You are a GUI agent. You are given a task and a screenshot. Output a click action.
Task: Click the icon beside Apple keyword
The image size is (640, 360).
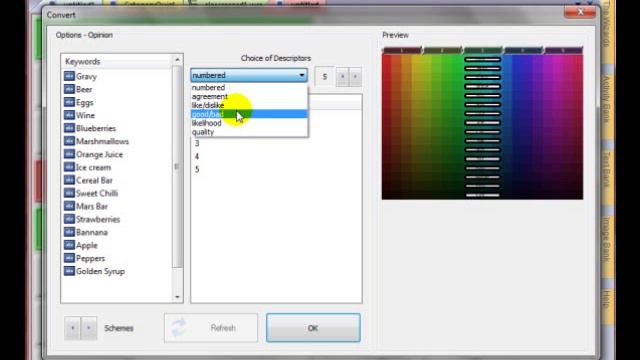point(69,245)
